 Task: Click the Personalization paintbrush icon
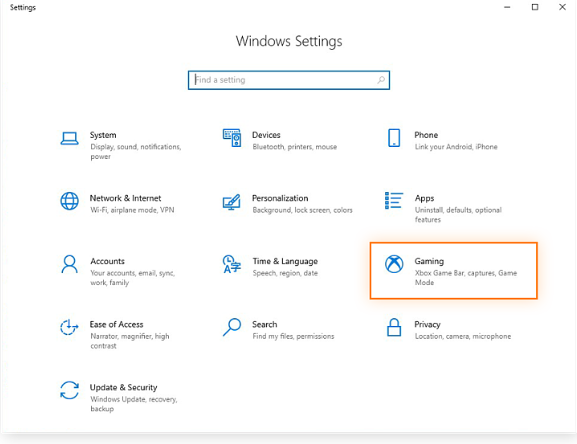coord(232,202)
